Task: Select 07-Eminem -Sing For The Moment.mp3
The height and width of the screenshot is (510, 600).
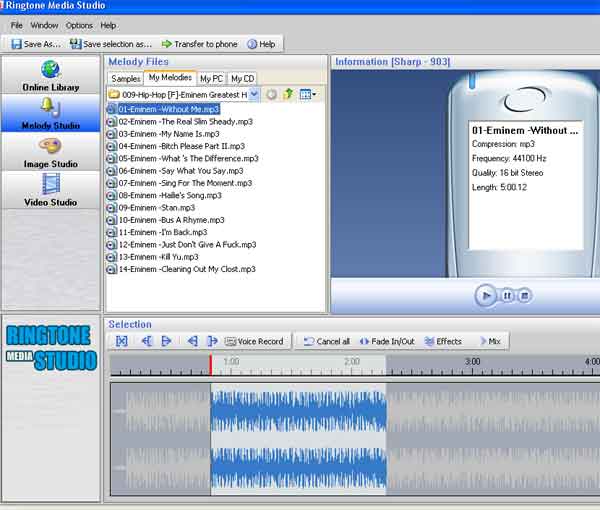Action: 179,183
